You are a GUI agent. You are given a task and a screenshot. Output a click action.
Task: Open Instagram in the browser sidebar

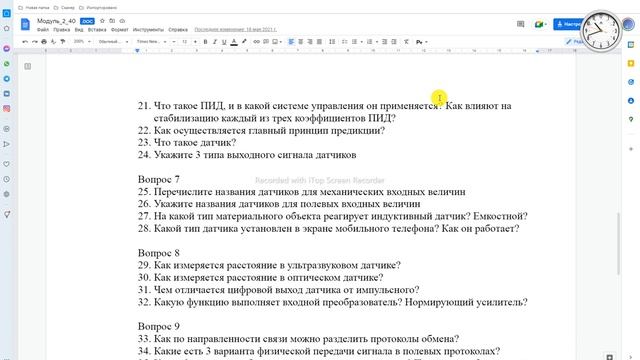pos(7,109)
